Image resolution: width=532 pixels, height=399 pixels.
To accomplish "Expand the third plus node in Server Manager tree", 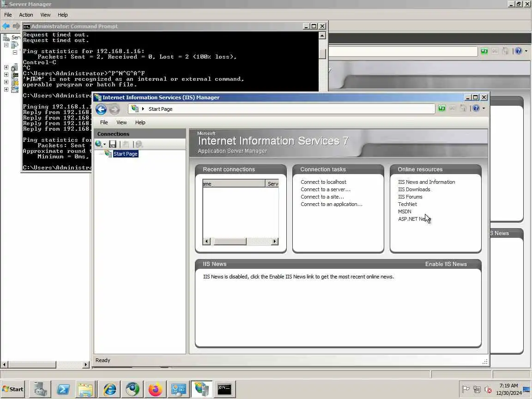I will pos(6,82).
